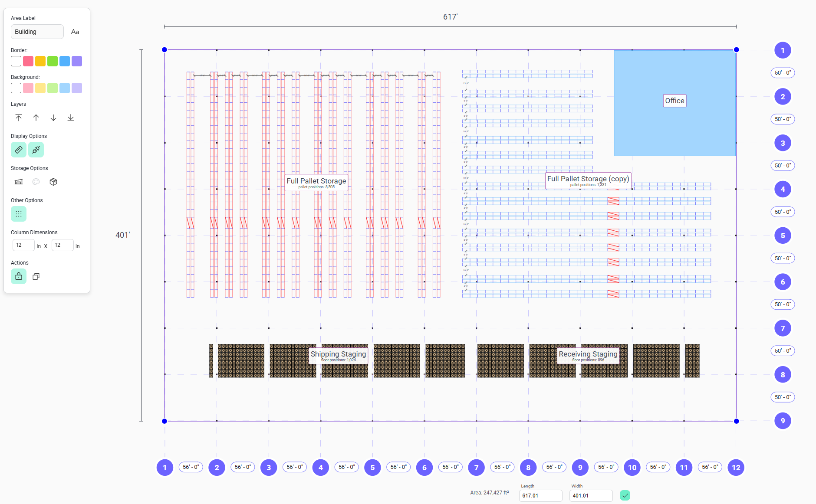
Task: Click the Shipping Staging area label
Action: tap(338, 354)
